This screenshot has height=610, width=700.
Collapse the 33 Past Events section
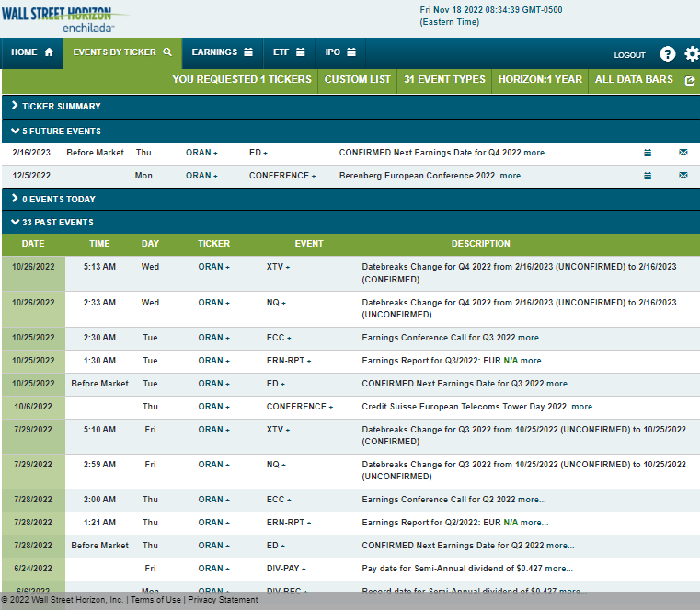[57, 223]
